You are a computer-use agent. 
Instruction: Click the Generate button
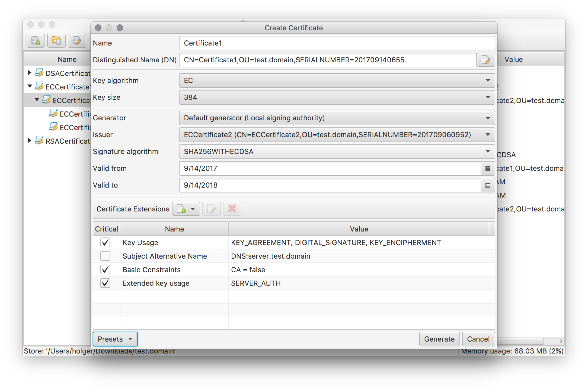pyautogui.click(x=439, y=339)
